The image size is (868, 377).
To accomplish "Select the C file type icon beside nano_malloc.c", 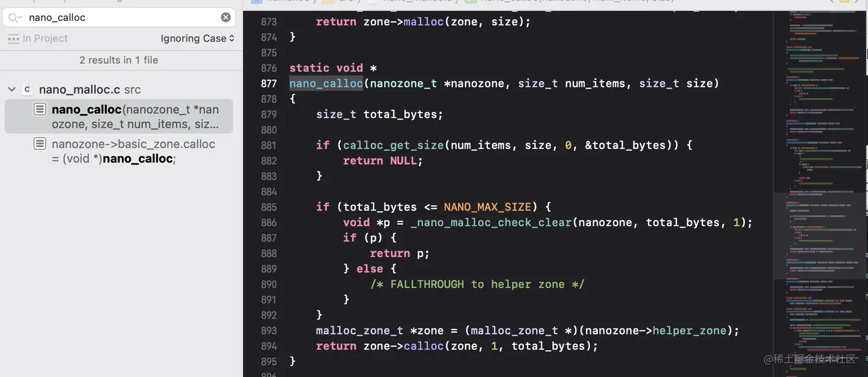I will pyautogui.click(x=27, y=90).
